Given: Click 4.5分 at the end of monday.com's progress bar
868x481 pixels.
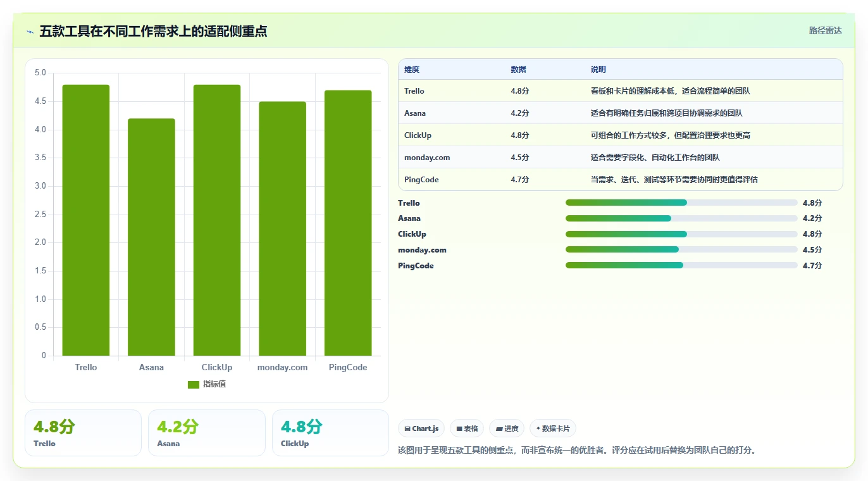Looking at the screenshot, I should tap(812, 250).
